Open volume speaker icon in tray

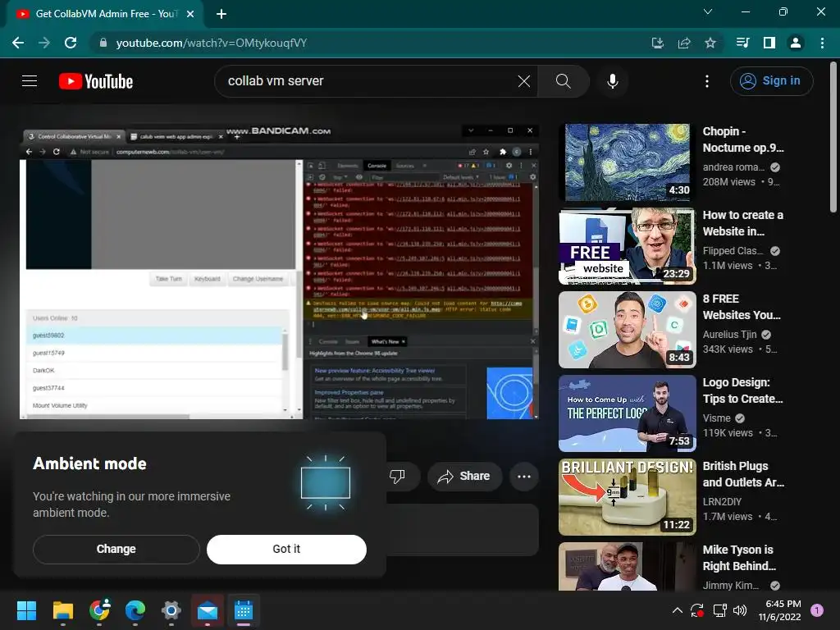point(740,610)
